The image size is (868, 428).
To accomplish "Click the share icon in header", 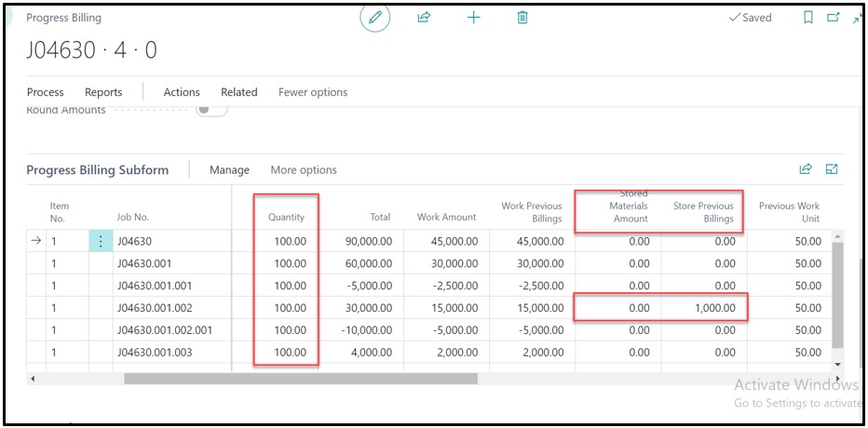I will click(424, 18).
